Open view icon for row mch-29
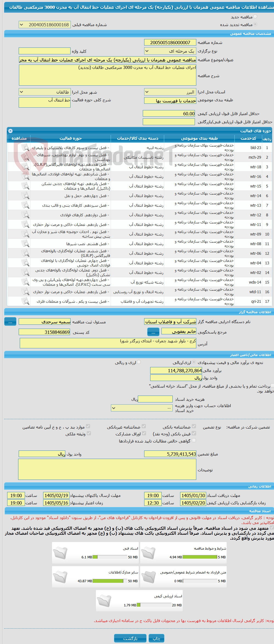 coord(25,157)
